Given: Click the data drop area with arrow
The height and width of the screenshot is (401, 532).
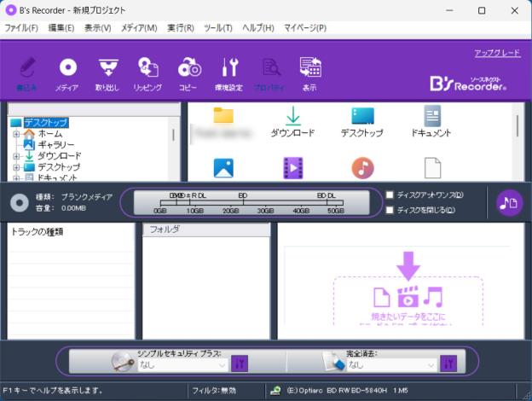Looking at the screenshot, I should (x=408, y=288).
